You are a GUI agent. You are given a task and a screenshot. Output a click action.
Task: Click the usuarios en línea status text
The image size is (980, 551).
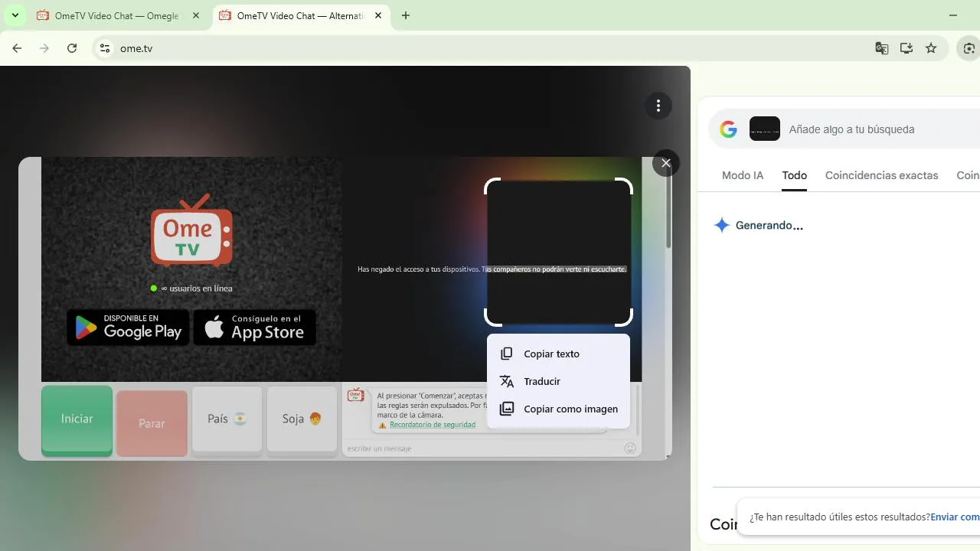tap(197, 289)
